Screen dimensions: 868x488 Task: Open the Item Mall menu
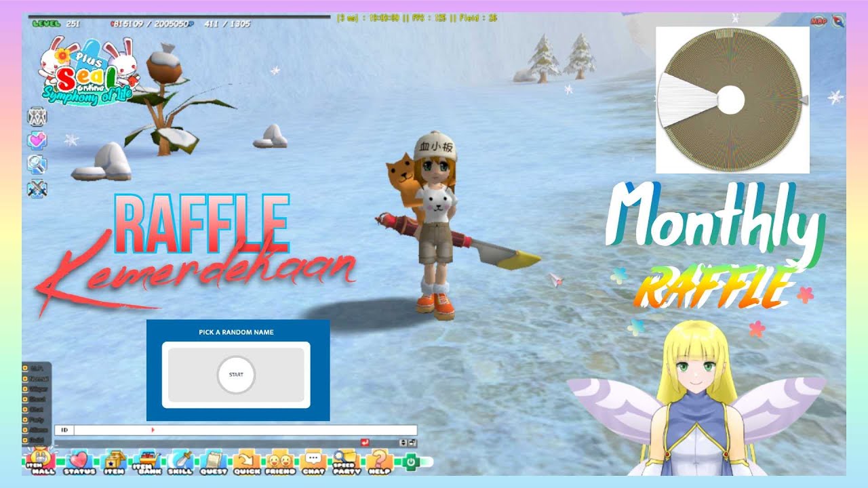tap(41, 461)
